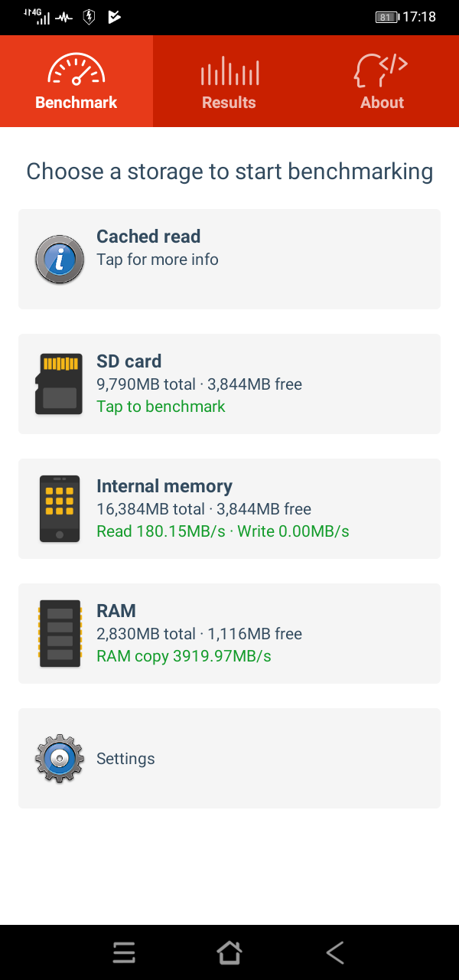Tap the RAM copy speed result
The image size is (459, 980).
point(184,656)
